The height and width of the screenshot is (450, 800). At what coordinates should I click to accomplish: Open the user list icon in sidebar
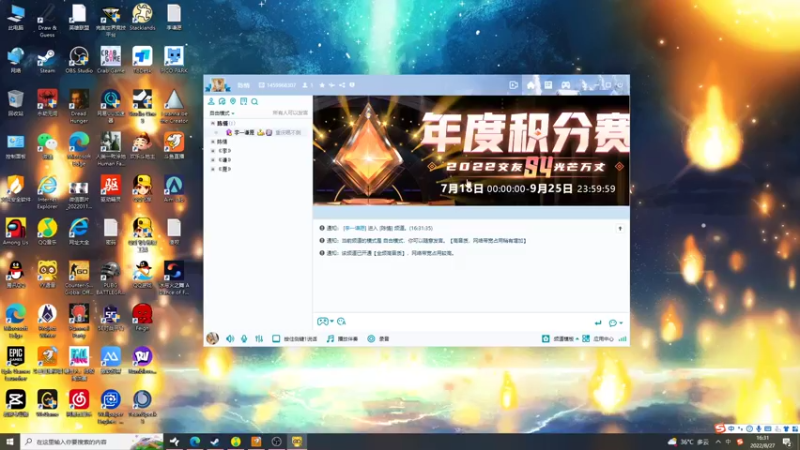211,102
